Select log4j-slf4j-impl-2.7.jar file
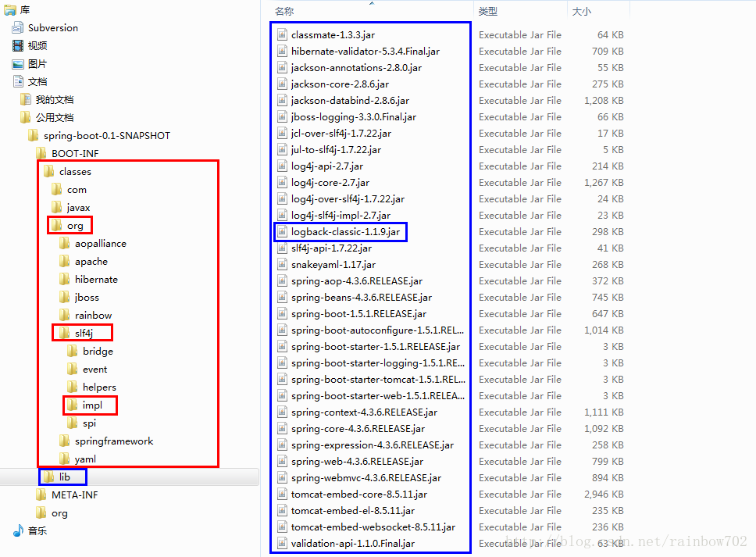This screenshot has height=557, width=756. coord(341,215)
